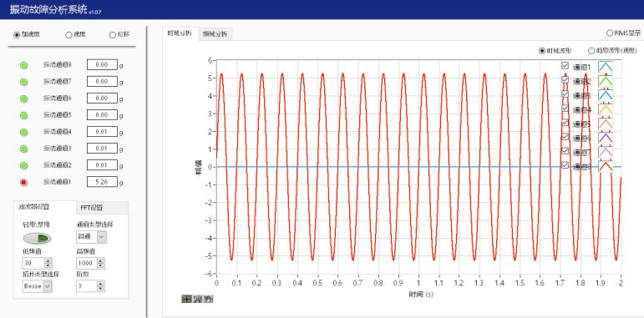Click the green status LED for vibration channel 8

point(24,65)
